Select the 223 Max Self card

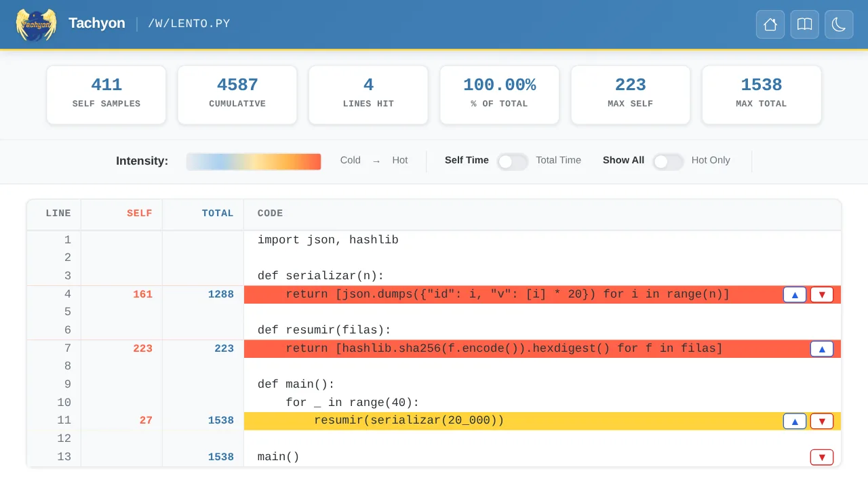[x=631, y=95]
